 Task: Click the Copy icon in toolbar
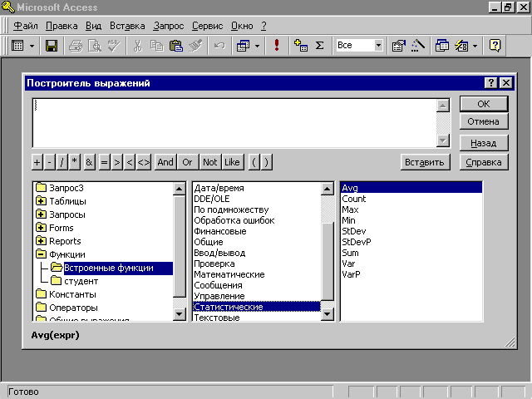point(156,46)
